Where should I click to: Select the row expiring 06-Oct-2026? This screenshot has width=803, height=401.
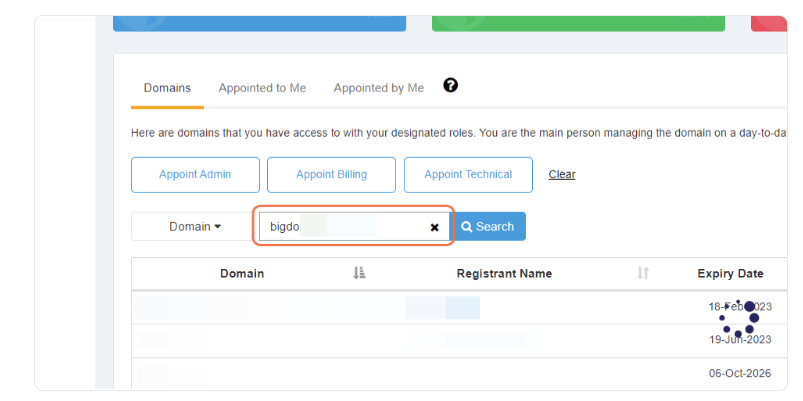click(x=459, y=373)
